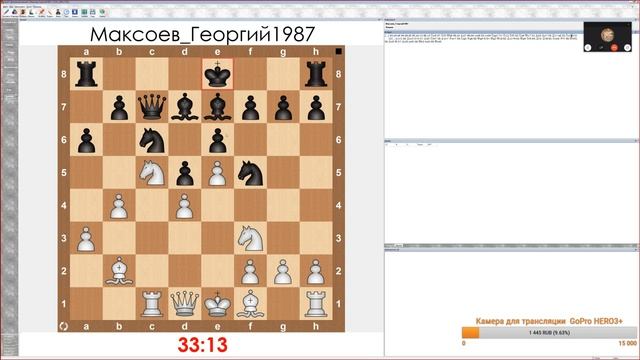Select the black knight on f5

250,172
